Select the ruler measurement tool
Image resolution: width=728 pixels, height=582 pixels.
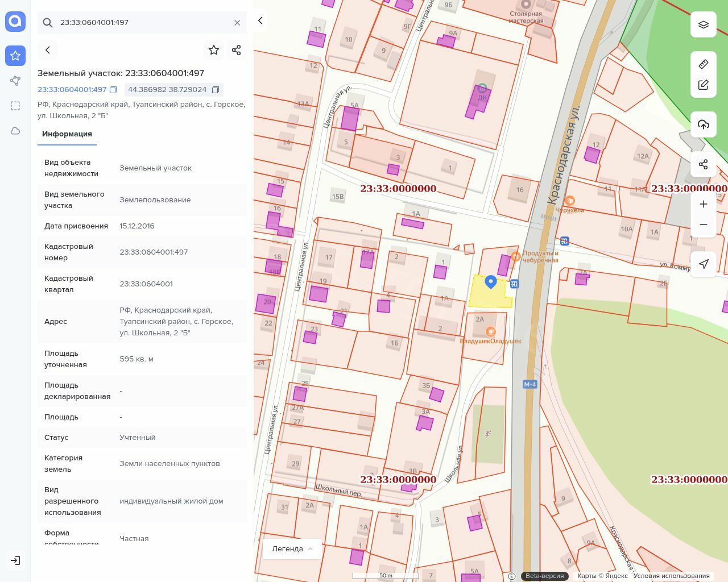coord(704,64)
